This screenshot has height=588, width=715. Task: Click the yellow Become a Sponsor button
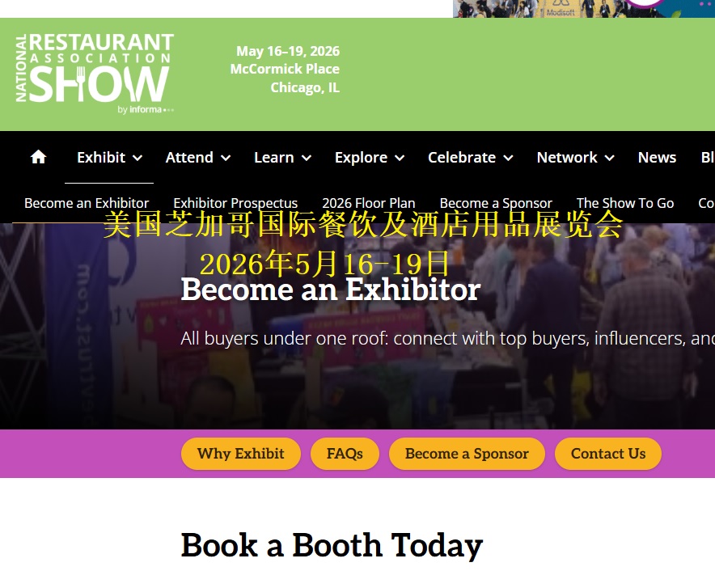click(467, 454)
